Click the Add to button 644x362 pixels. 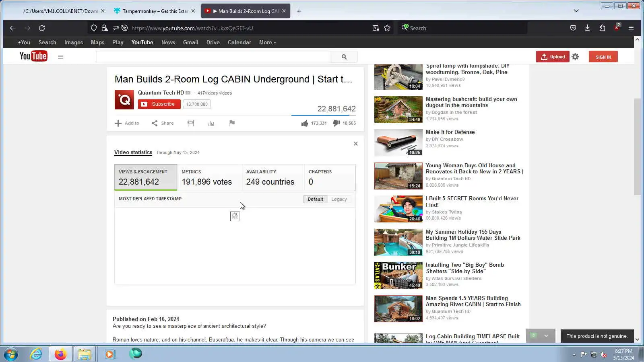click(127, 123)
